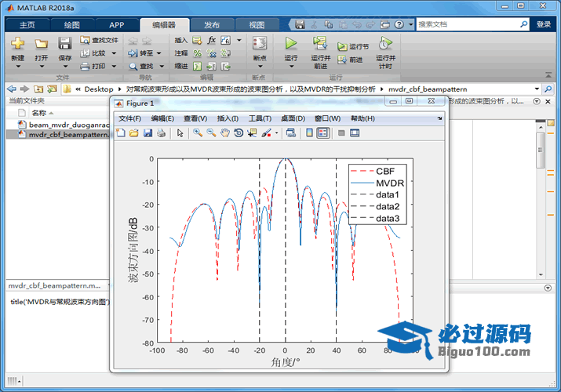Click the percent comment icon in the ribbon
Viewport: 561px width, 392px height.
[x=198, y=53]
